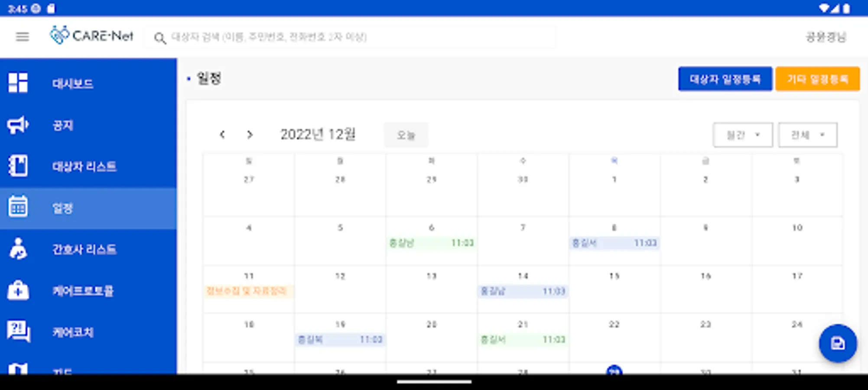Image resolution: width=868 pixels, height=390 pixels.
Task: Select November 28 in the calendar
Action: [x=340, y=179]
